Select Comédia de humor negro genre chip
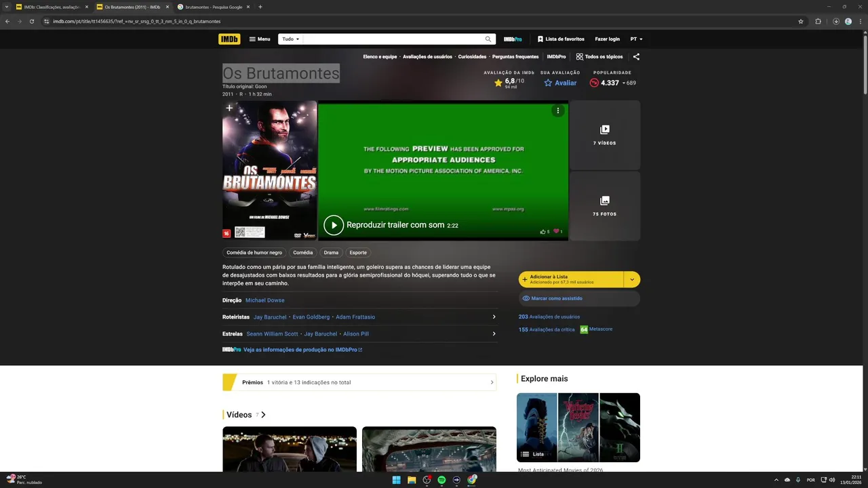Image resolution: width=868 pixels, height=488 pixels. [x=254, y=253]
